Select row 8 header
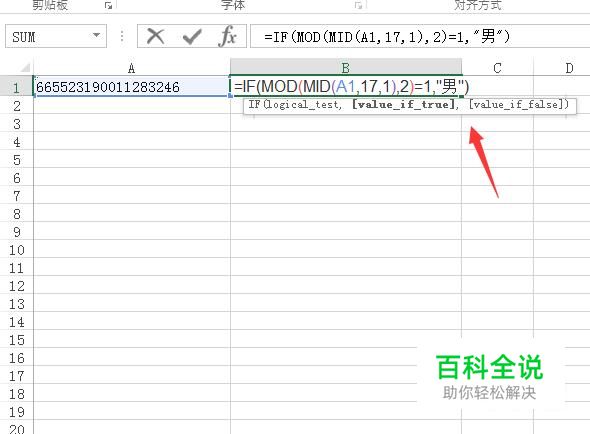 point(17,214)
